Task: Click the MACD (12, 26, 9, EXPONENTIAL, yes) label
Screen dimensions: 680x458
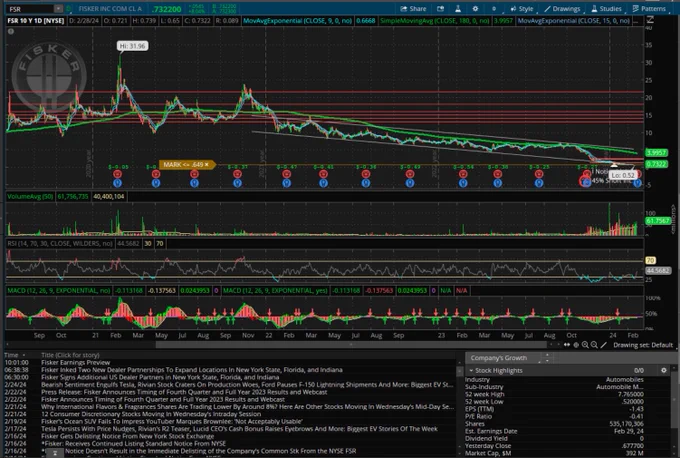Action: point(275,291)
